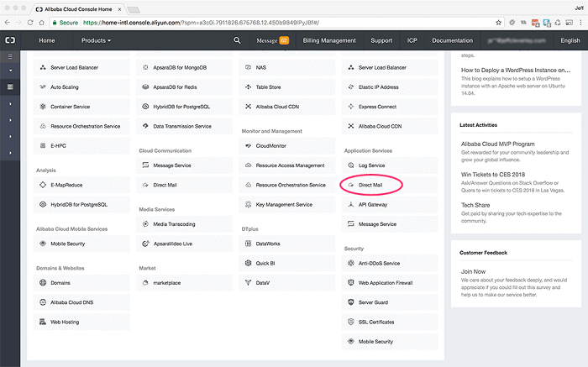Expand the Products dropdown menu
The width and height of the screenshot is (588, 367).
click(x=96, y=40)
